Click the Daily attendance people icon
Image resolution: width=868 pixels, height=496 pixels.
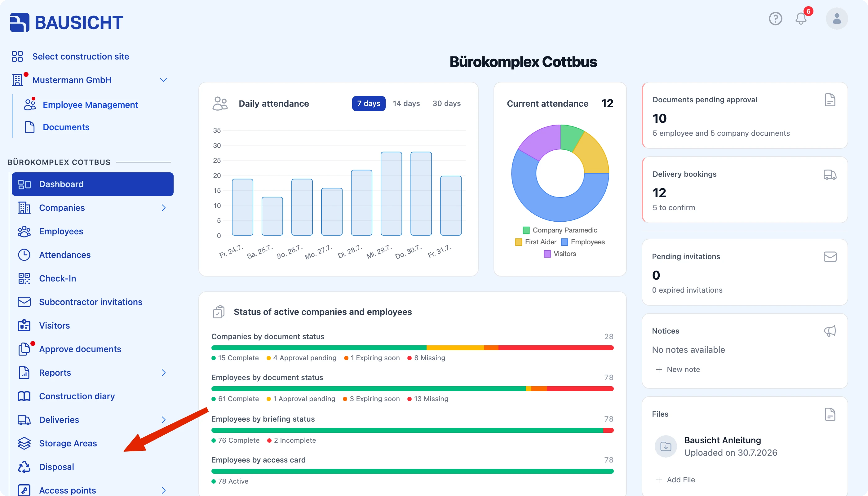(220, 104)
